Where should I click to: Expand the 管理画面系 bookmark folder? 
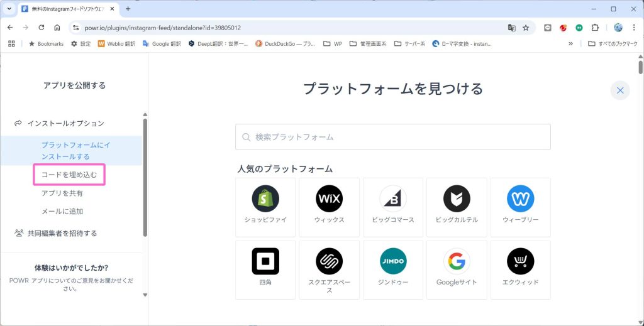368,43
